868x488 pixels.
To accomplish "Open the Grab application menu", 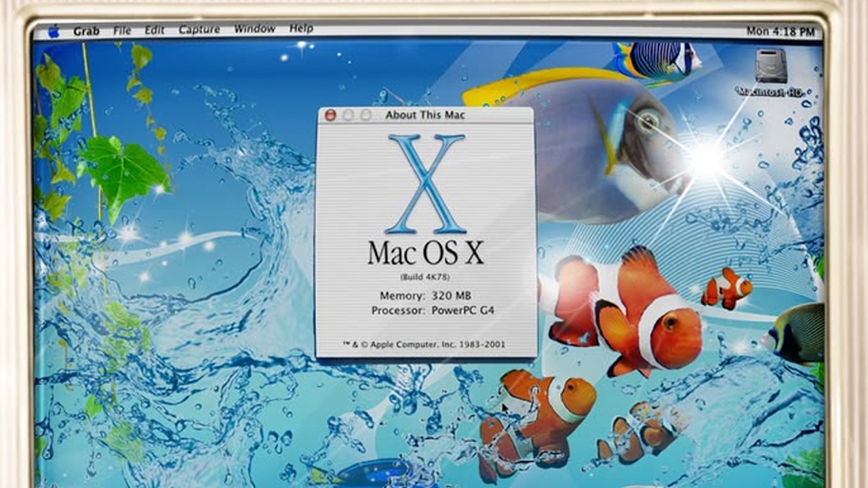I will [x=86, y=30].
